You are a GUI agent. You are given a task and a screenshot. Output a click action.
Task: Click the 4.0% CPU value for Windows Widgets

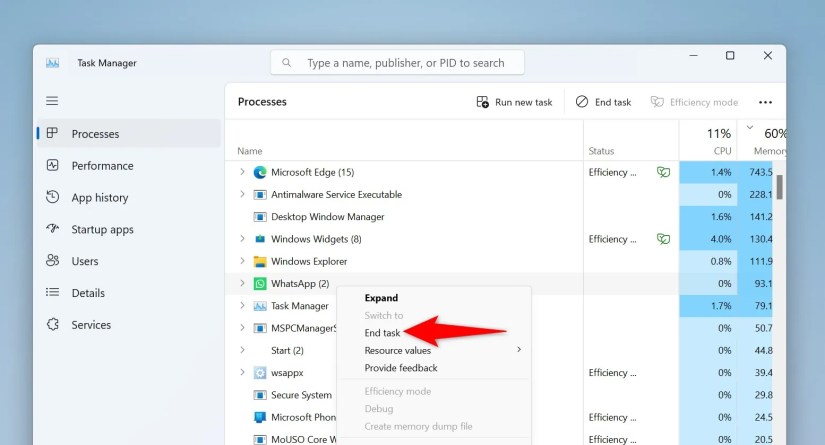point(721,239)
